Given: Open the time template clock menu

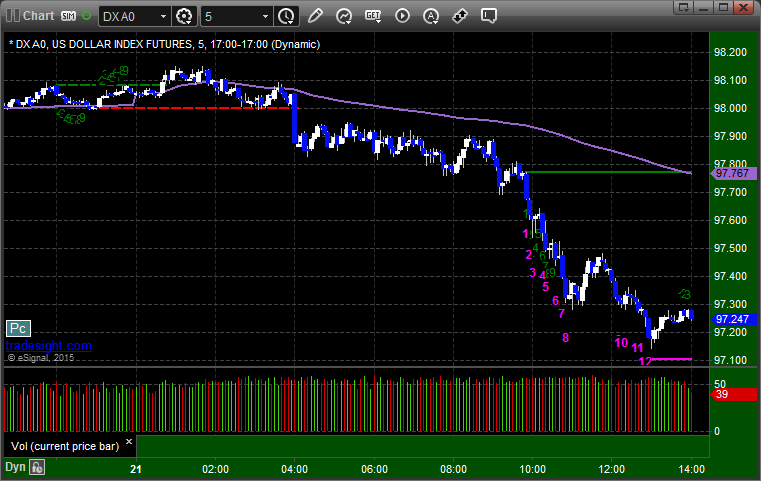Looking at the screenshot, I should click(x=286, y=17).
